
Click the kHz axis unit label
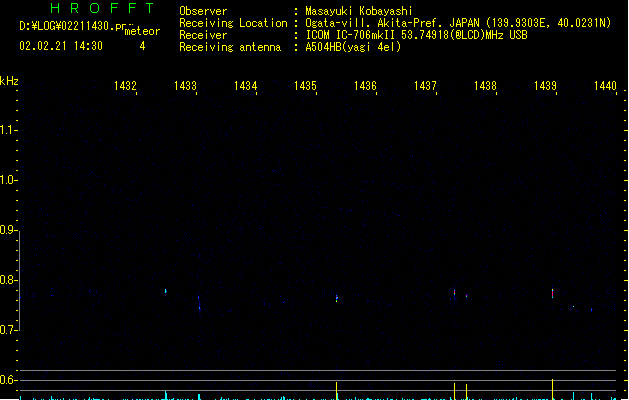point(9,81)
